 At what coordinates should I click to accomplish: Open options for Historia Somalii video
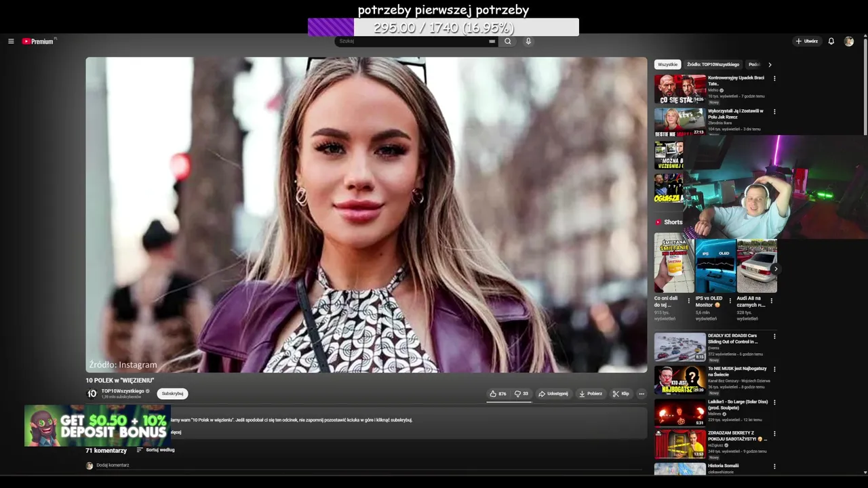774,467
